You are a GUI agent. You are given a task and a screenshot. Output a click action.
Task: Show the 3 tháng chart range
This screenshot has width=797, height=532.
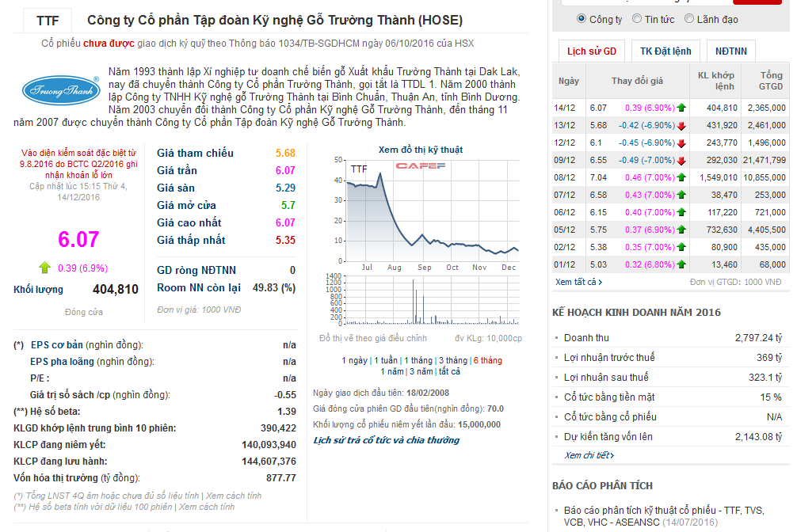(453, 360)
